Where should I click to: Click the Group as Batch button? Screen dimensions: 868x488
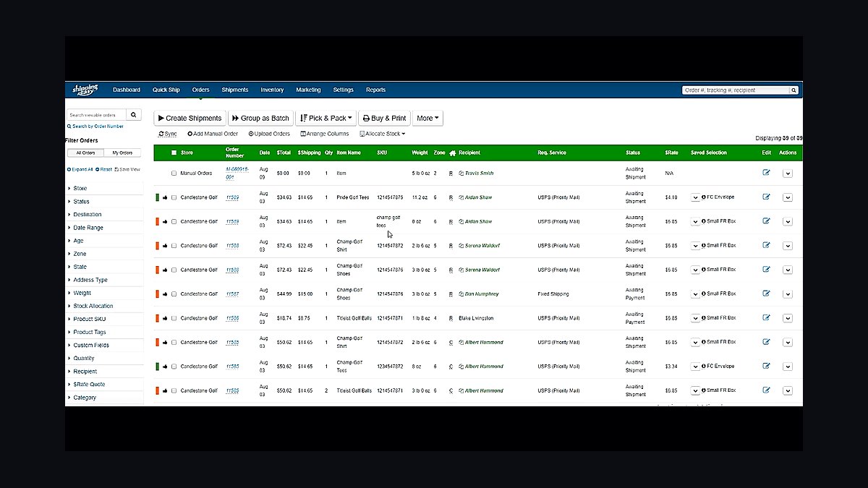click(261, 118)
